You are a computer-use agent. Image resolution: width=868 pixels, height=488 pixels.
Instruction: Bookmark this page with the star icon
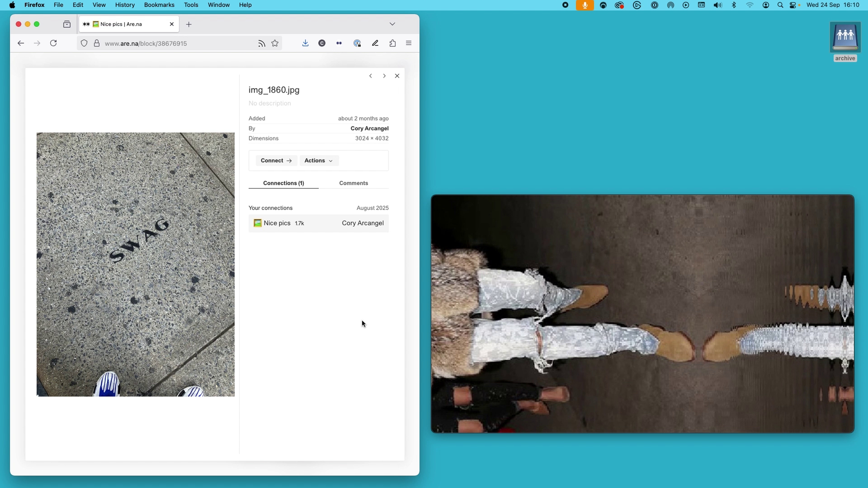point(275,43)
